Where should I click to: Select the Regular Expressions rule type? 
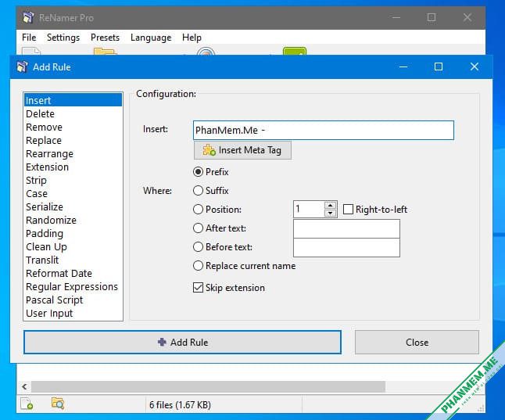click(73, 286)
